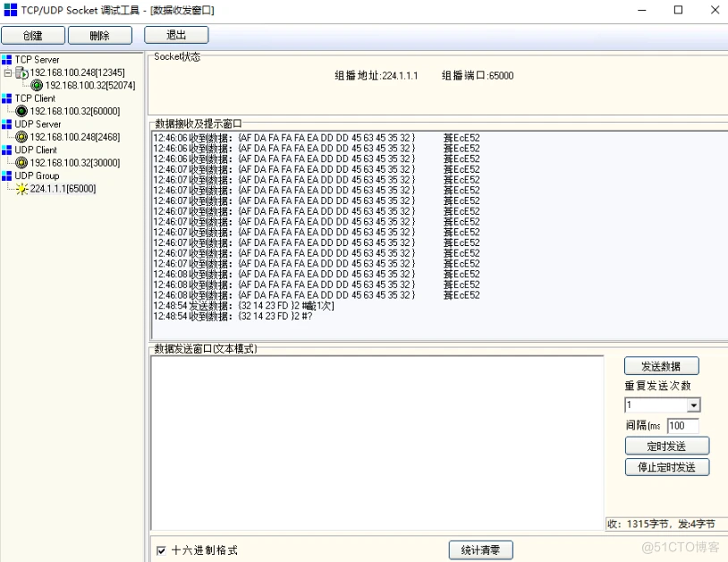Start timed sending with 定时发送

coord(666,445)
